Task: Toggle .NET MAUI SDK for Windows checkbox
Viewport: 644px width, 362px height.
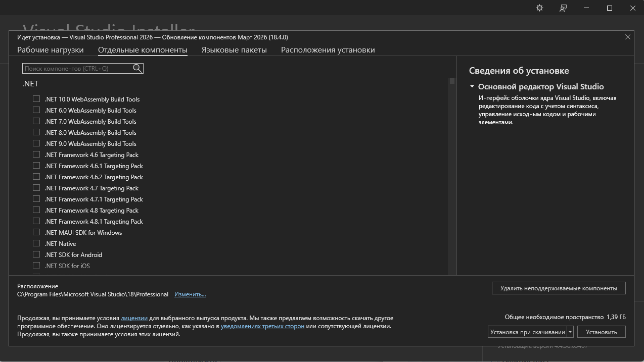Action: pyautogui.click(x=36, y=232)
